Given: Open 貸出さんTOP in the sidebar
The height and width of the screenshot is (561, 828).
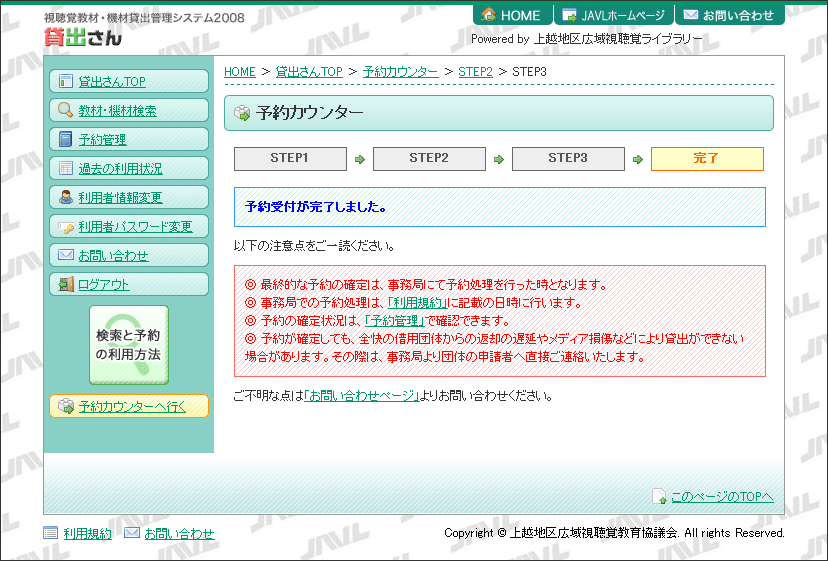Looking at the screenshot, I should 112,82.
